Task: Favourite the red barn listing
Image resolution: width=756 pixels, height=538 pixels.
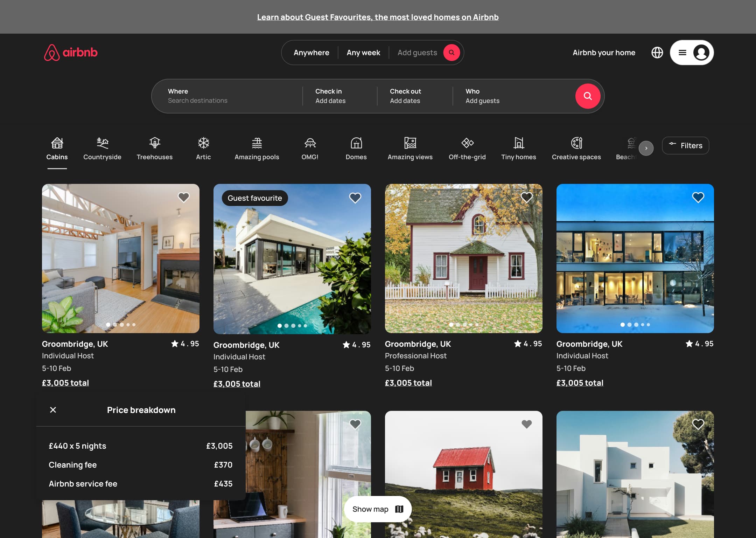Action: point(526,424)
